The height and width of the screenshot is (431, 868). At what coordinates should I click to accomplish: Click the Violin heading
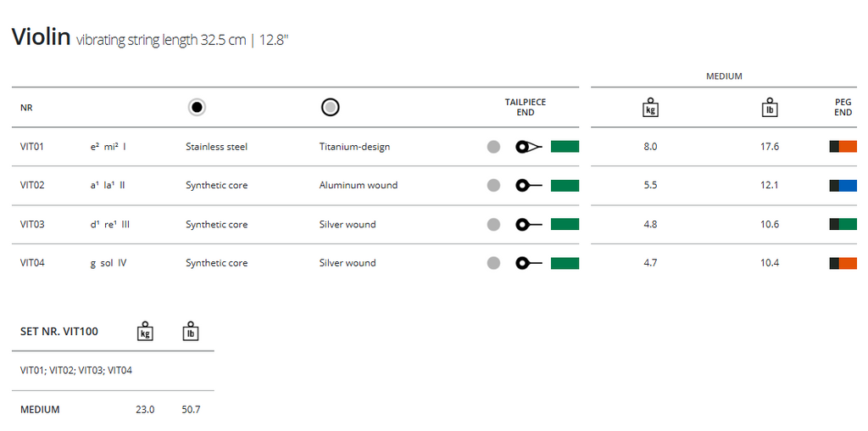[41, 37]
